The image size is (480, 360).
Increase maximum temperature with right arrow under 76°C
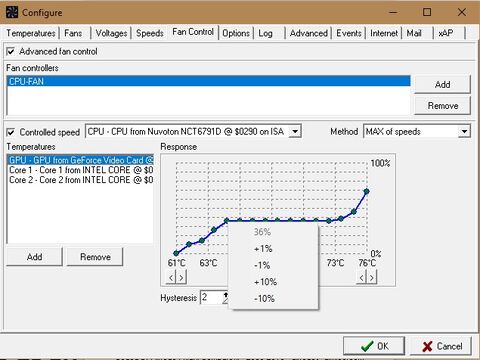click(372, 277)
